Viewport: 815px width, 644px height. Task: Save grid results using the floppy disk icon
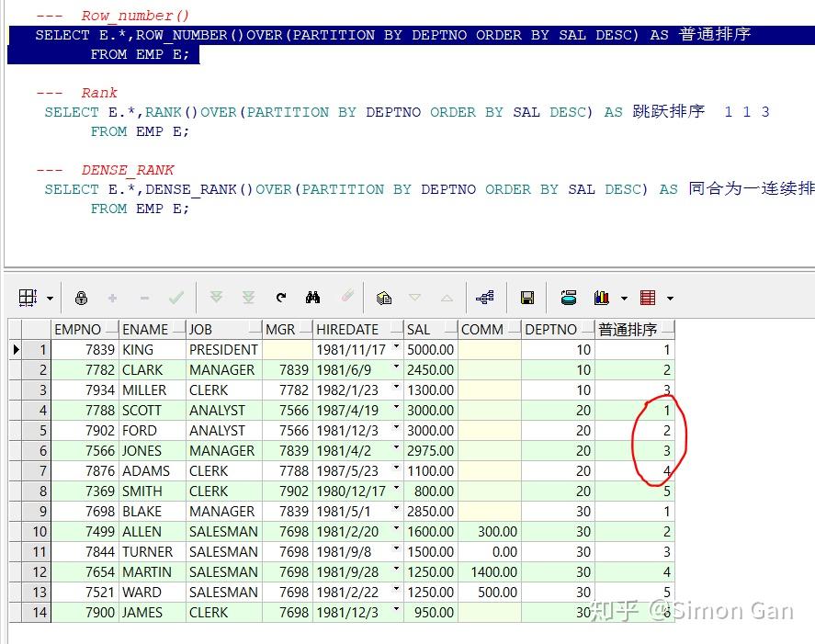[529, 297]
